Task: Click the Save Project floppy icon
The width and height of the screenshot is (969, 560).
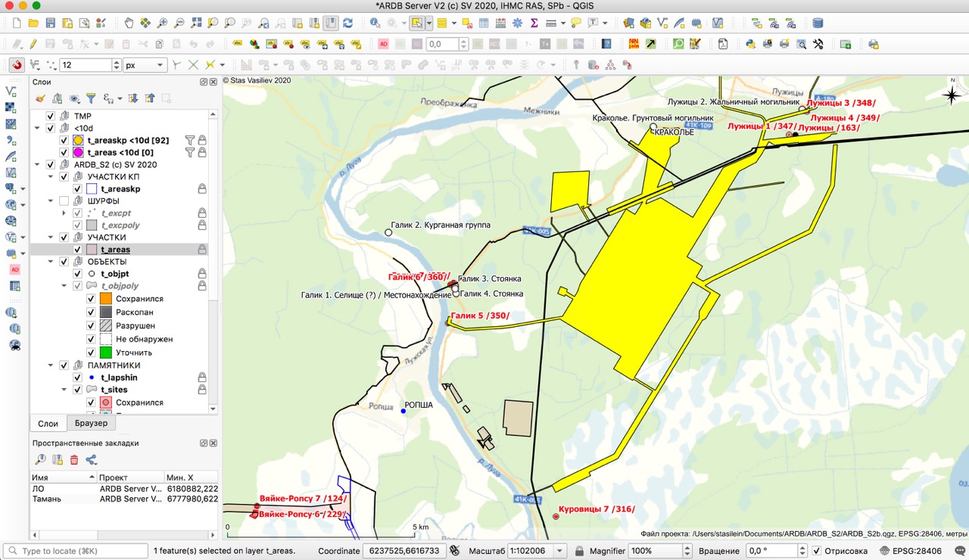Action: click(x=51, y=23)
